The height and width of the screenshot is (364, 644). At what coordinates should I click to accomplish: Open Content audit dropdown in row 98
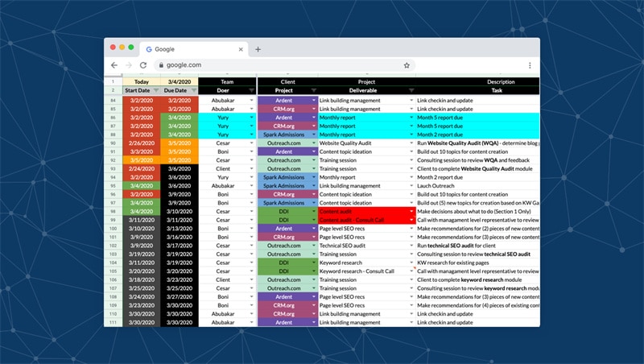click(411, 211)
